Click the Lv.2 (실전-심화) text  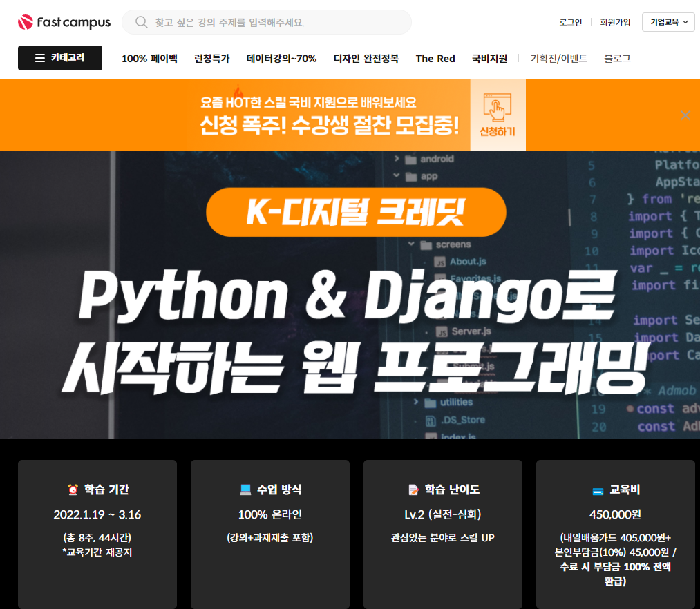click(x=443, y=514)
